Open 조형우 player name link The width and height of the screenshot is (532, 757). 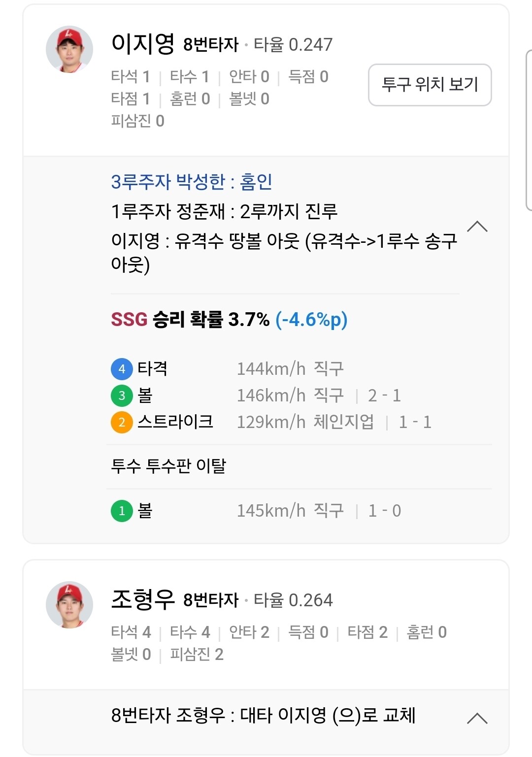point(143,599)
